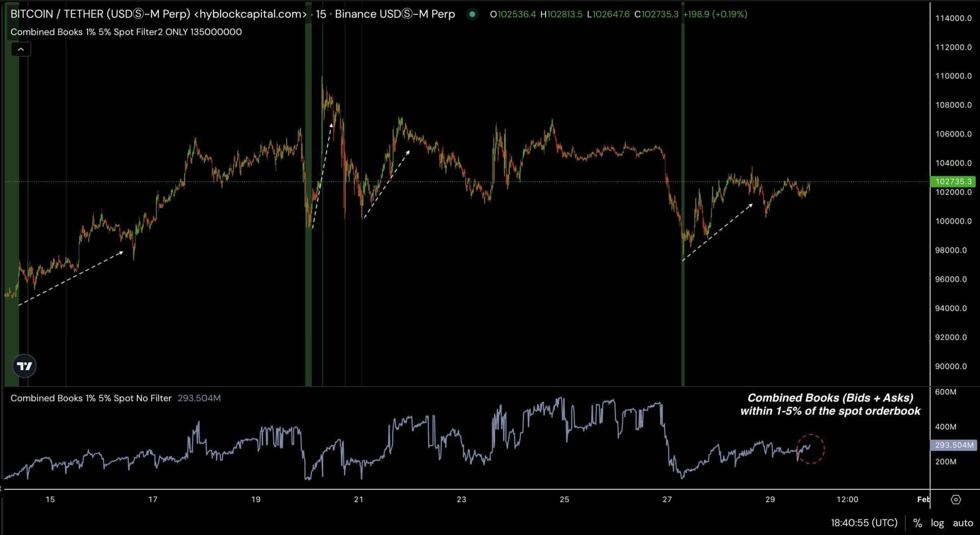Open the UTC time zone menu
The height and width of the screenshot is (535, 980).
pos(864,523)
